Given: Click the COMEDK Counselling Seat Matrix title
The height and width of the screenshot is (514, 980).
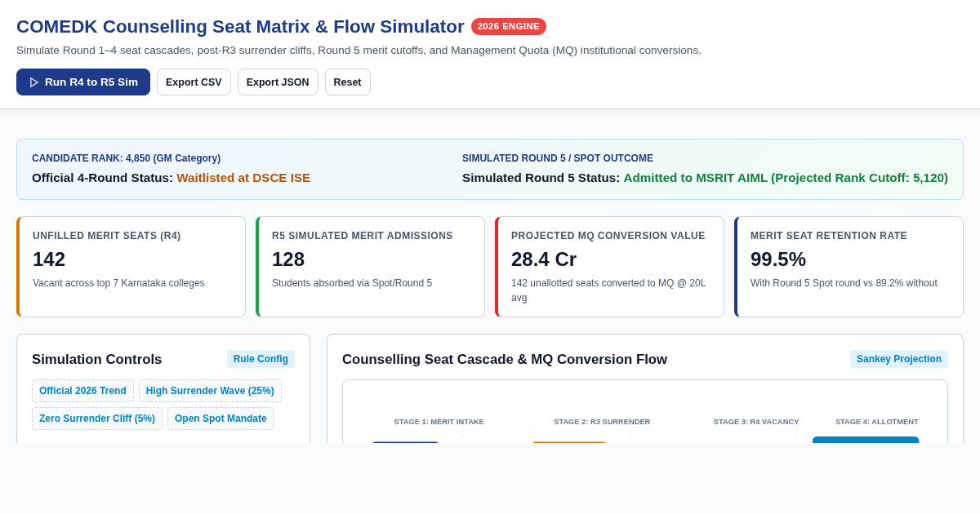Looking at the screenshot, I should click(x=240, y=27).
